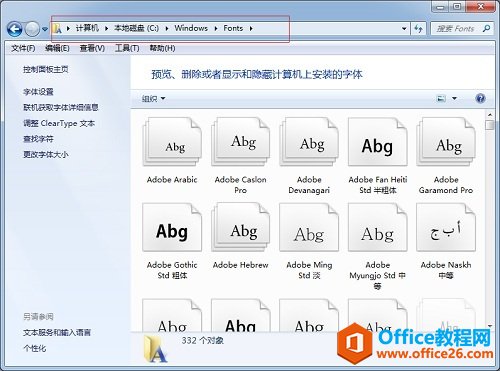Select Fonts in the address breadcrumb
The width and height of the screenshot is (500, 371).
pyautogui.click(x=233, y=28)
